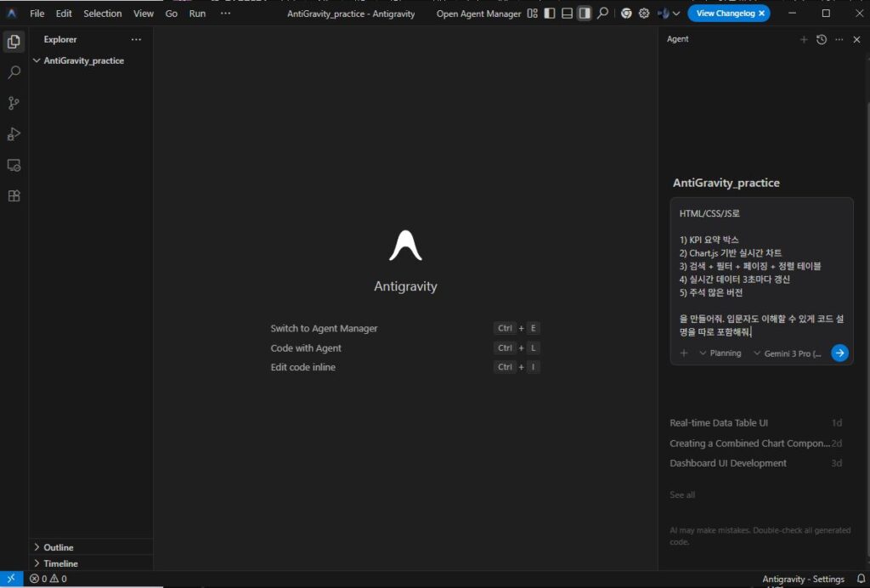Open the Planning mode dropdown
This screenshot has height=588, width=870.
[x=718, y=353]
